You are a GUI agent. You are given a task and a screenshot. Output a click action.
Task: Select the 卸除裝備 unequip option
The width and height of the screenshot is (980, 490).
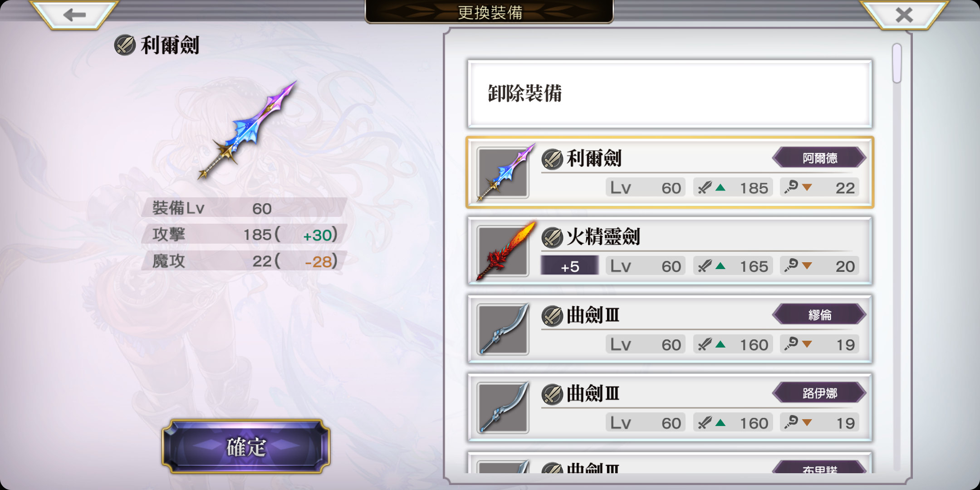(x=670, y=93)
